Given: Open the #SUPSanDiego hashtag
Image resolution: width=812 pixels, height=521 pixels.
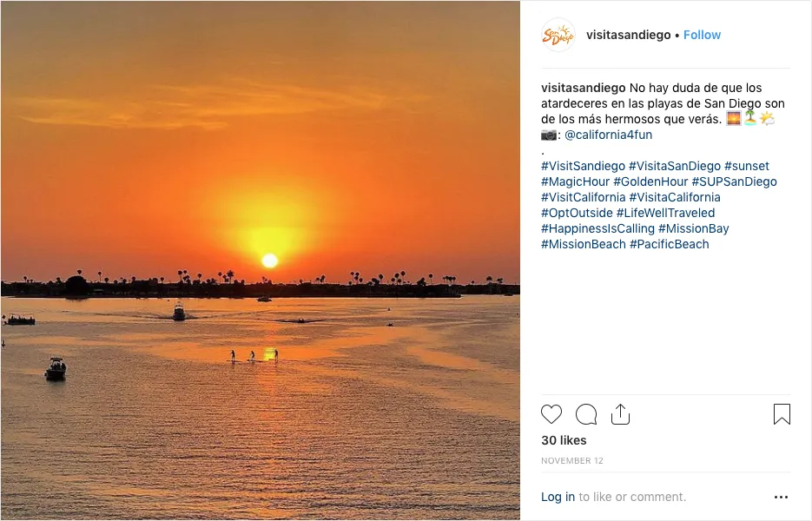Looking at the screenshot, I should (x=735, y=181).
